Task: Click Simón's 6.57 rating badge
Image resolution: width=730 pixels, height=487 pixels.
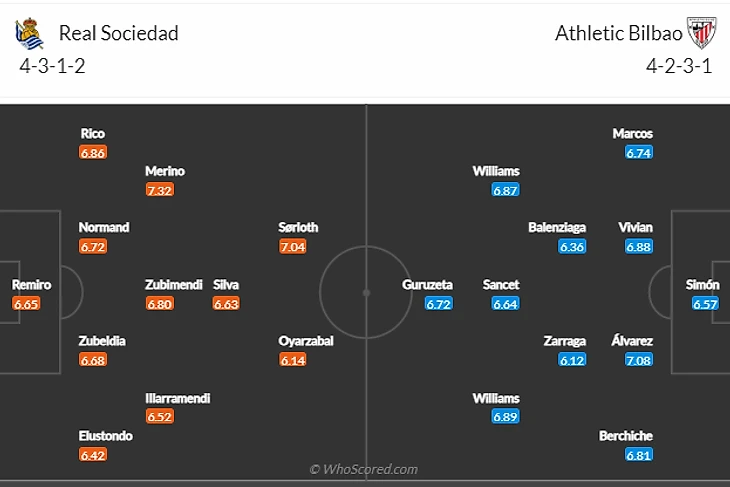Action: click(x=705, y=303)
